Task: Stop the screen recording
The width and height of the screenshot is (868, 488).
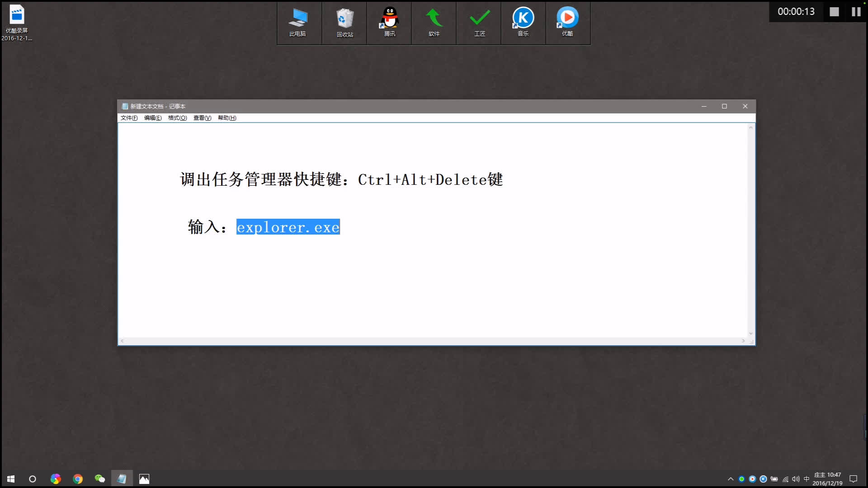Action: (x=834, y=12)
